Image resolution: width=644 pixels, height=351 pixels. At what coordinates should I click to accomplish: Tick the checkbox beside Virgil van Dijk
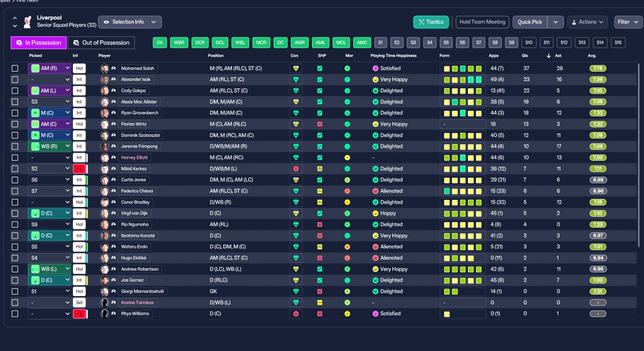coord(15,214)
